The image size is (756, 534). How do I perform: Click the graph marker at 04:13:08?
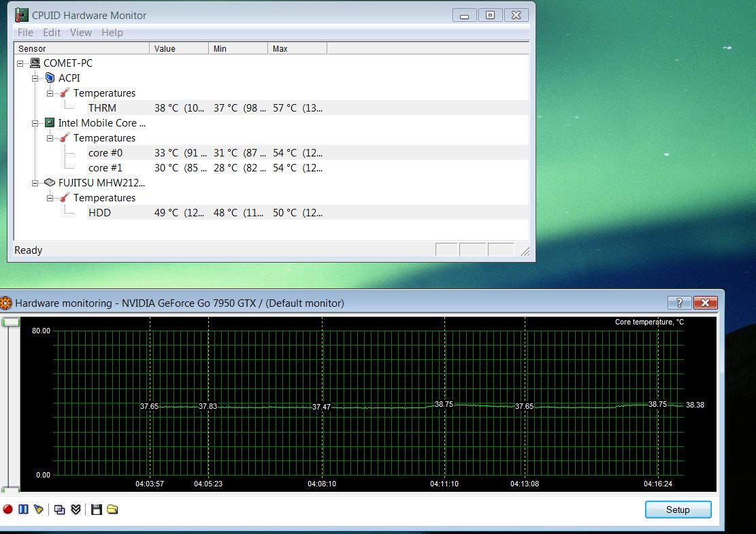coord(524,406)
